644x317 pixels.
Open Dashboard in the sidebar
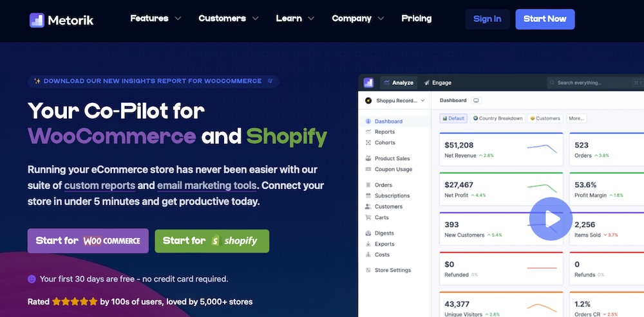pyautogui.click(x=388, y=122)
